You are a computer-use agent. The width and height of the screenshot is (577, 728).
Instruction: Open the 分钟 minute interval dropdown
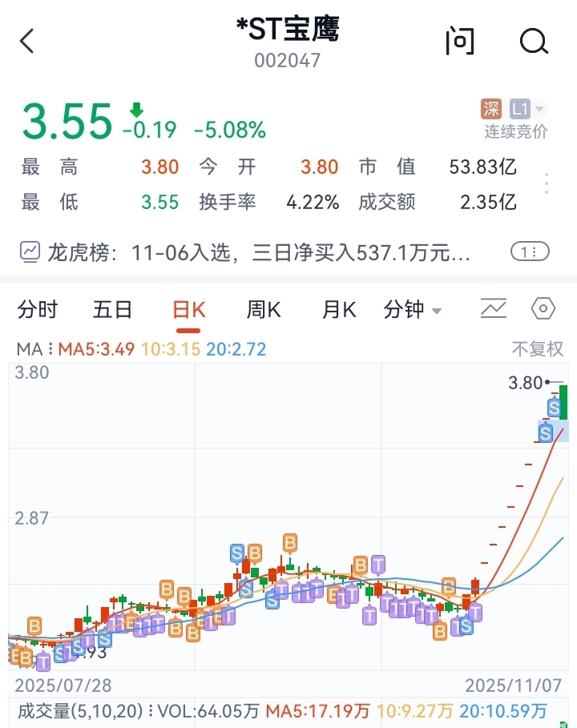tap(412, 309)
